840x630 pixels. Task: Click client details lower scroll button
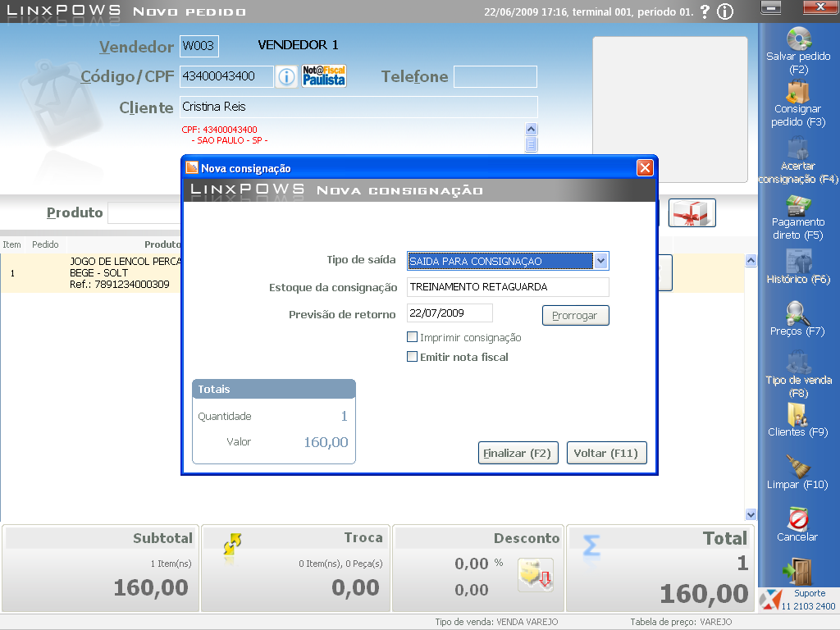[x=531, y=144]
